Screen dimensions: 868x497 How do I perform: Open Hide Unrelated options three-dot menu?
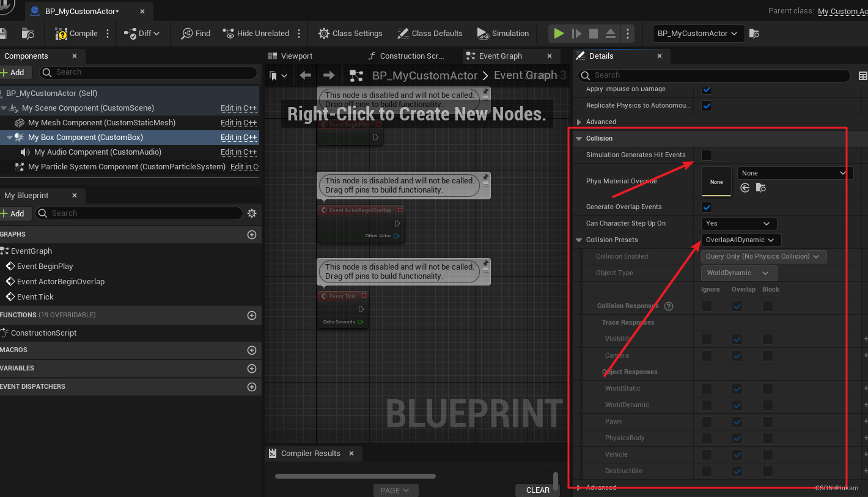pos(299,34)
